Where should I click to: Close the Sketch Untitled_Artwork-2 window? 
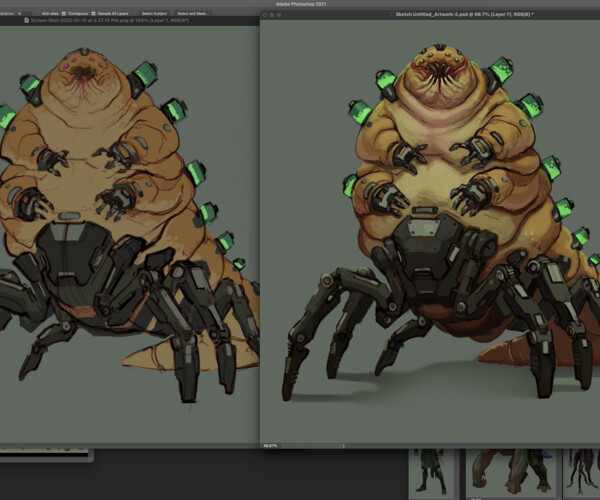265,15
